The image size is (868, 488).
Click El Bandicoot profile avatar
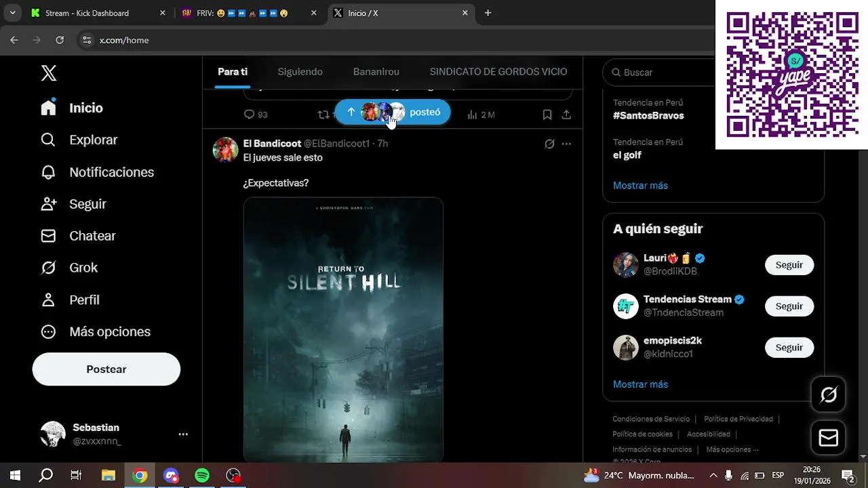226,150
